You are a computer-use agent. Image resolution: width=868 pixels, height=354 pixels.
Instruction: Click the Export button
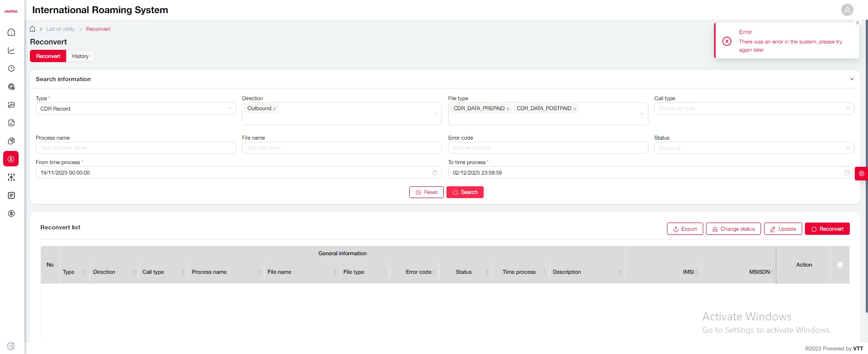pos(685,229)
